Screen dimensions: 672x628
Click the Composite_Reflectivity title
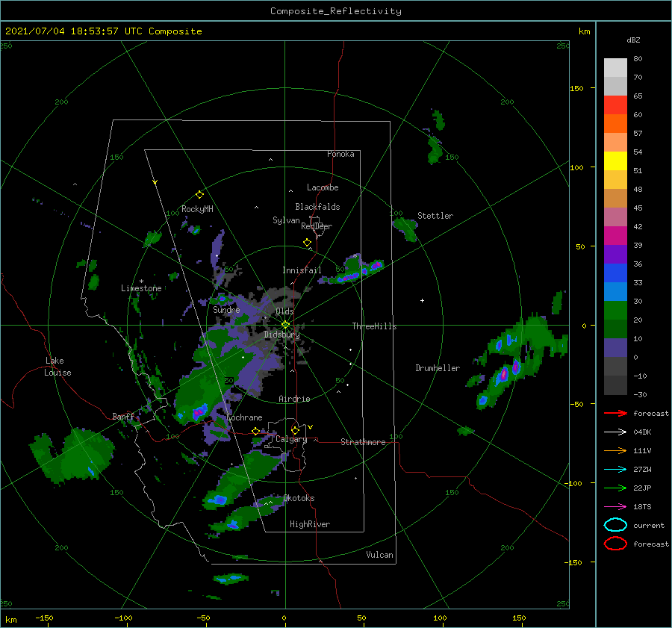pyautogui.click(x=336, y=11)
